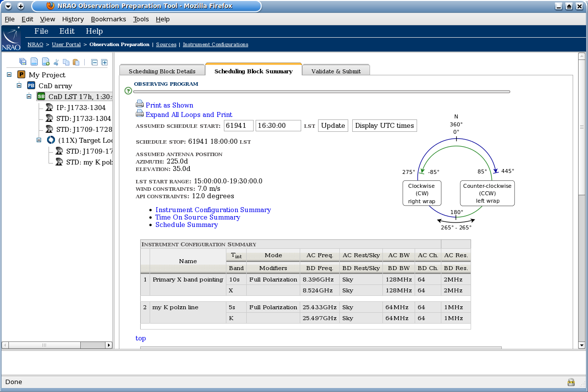
Task: Click the Cut (scissors) toolbar icon
Action: 55,61
